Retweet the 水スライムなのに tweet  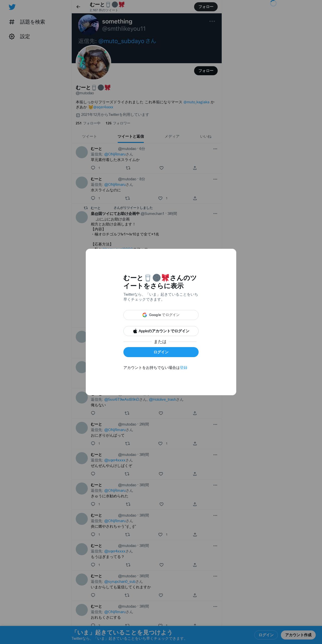pyautogui.click(x=127, y=198)
